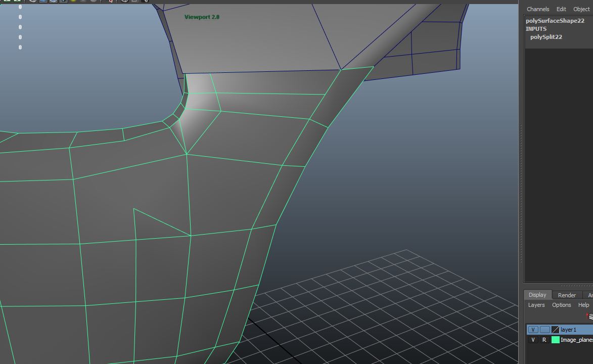Click the green Image_planes color swatch
Viewport: 593px width, 364px height.
[x=555, y=340]
